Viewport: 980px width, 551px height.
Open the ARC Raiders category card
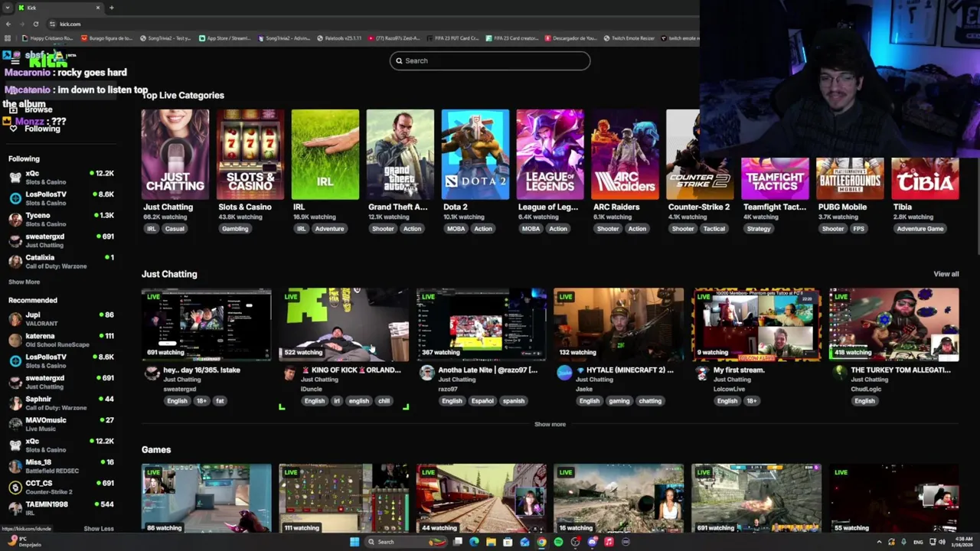(x=625, y=155)
